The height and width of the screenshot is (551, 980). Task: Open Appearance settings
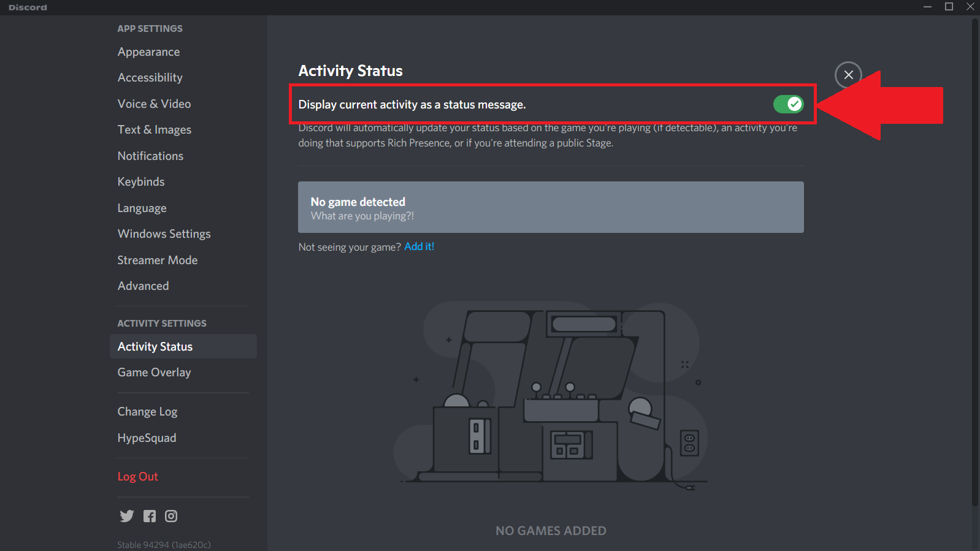coord(148,52)
